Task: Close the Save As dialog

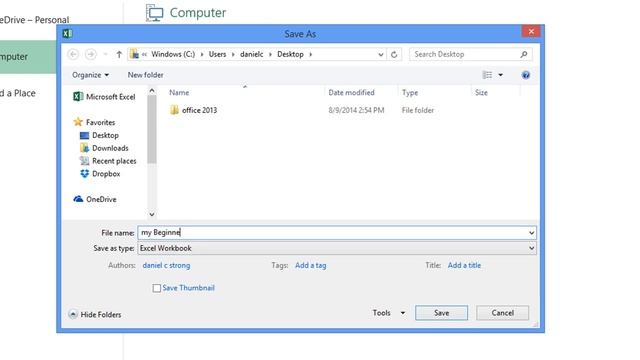Action: pyautogui.click(x=531, y=31)
